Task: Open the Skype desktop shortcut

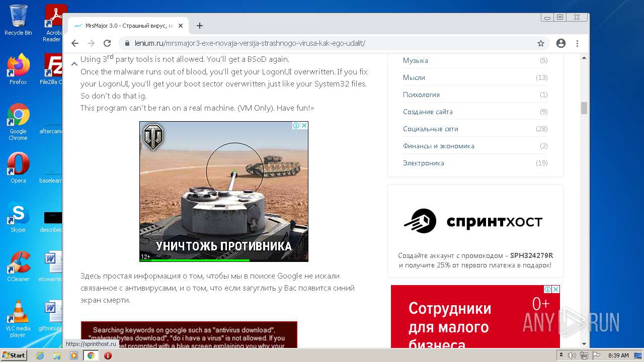Action: pos(18,217)
